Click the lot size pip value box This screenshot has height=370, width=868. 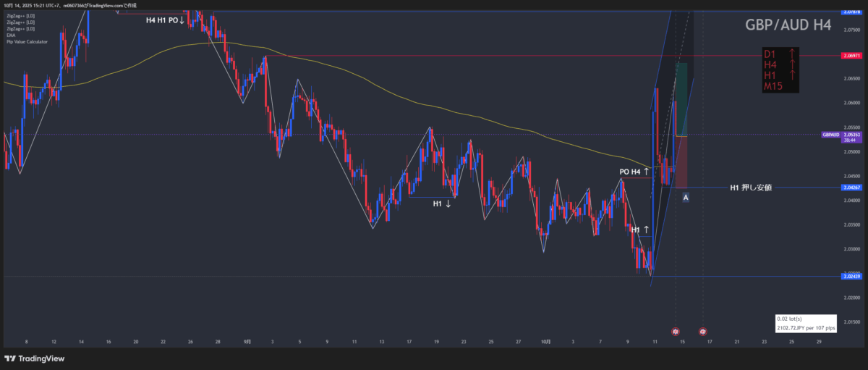tap(805, 323)
